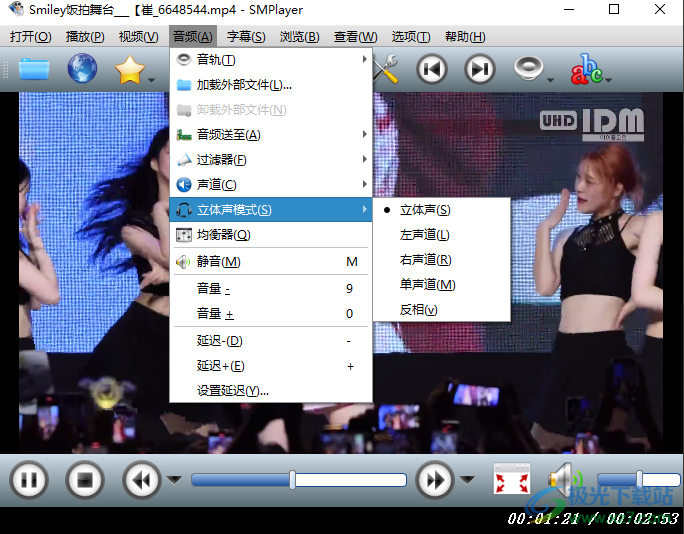Select the 立体声(S) stereo radio option
The height and width of the screenshot is (534, 684).
424,210
